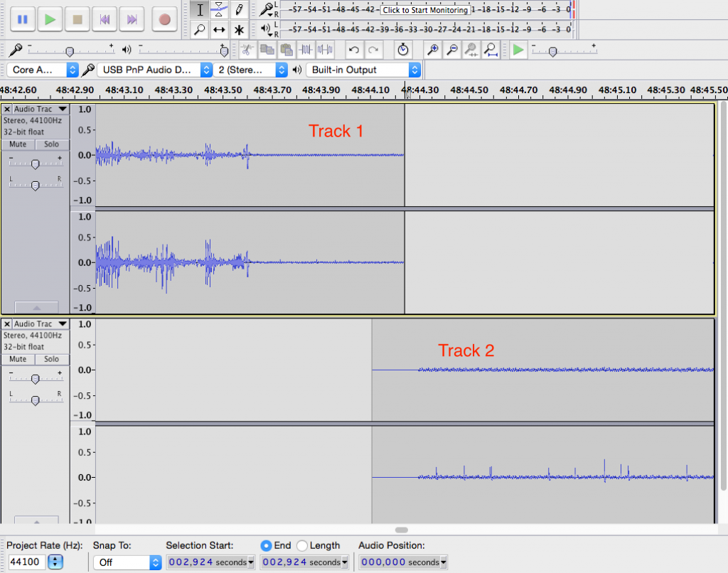Click the Project Rate input field
The height and width of the screenshot is (573, 728).
26,562
